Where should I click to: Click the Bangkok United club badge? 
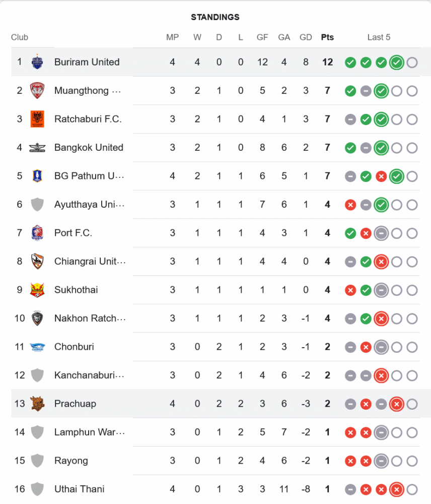pyautogui.click(x=37, y=148)
